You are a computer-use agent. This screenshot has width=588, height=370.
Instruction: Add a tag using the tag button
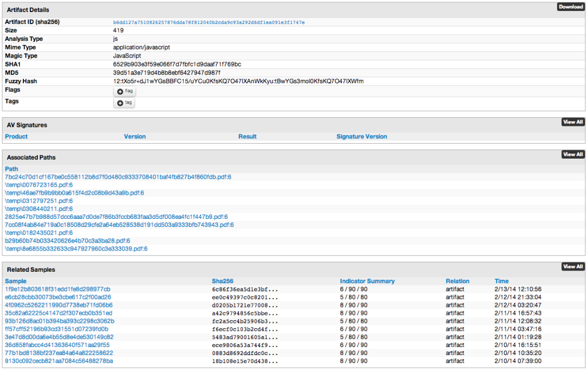pos(124,103)
